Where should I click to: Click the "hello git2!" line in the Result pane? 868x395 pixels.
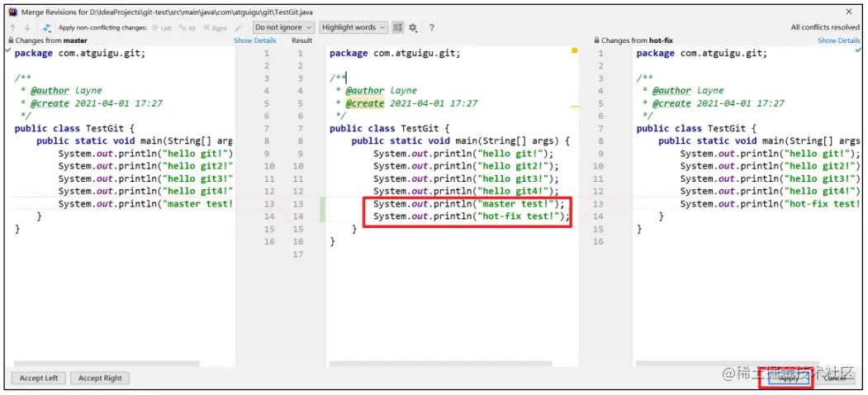466,166
